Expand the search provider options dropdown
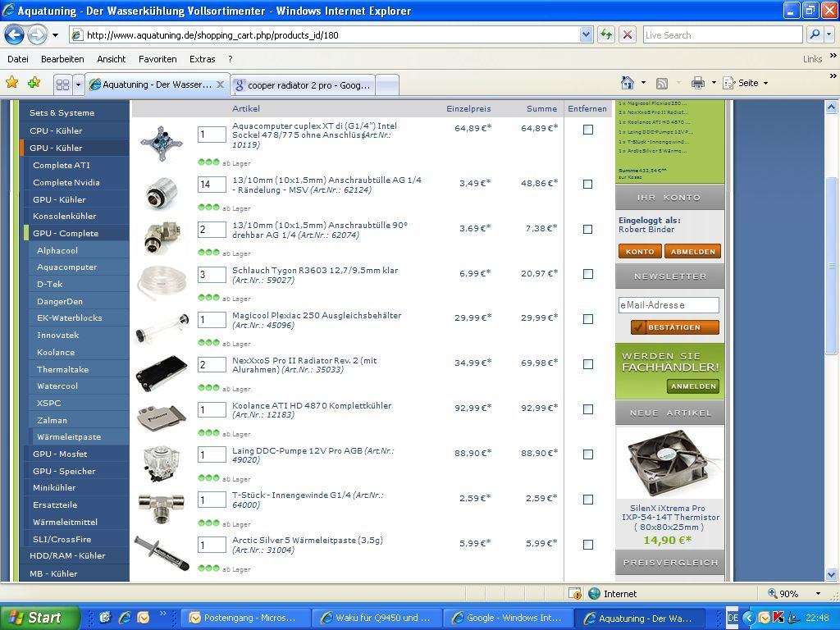 (x=829, y=34)
